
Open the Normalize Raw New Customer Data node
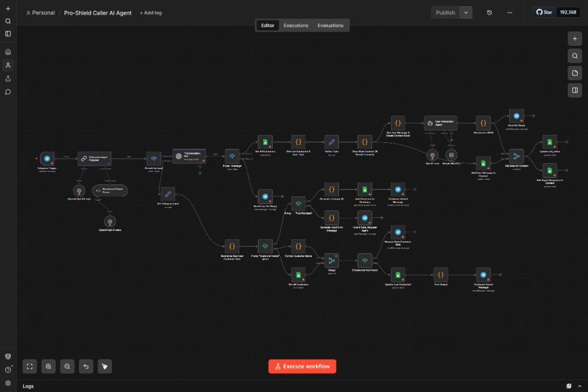point(232,247)
